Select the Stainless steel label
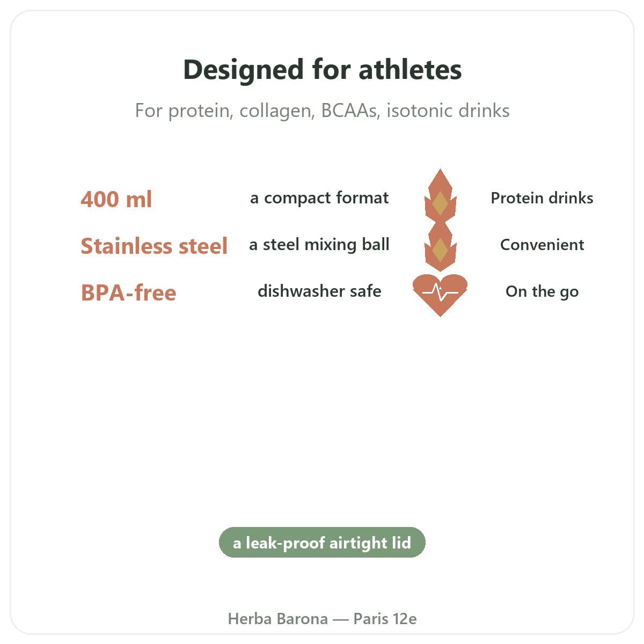 (x=154, y=246)
